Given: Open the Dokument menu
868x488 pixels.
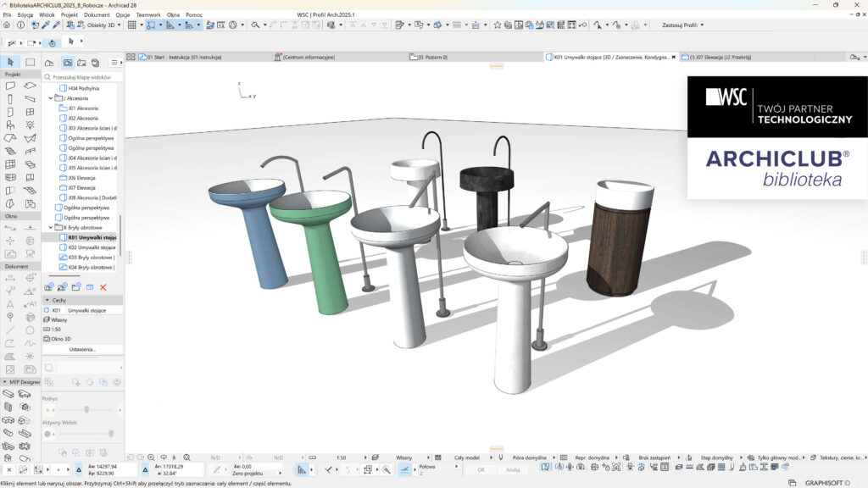Looking at the screenshot, I should 96,15.
